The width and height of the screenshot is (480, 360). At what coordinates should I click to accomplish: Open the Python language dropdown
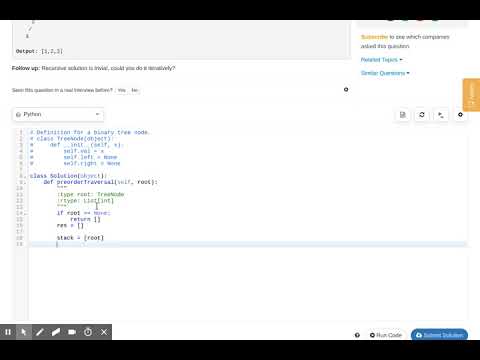pyautogui.click(x=58, y=114)
